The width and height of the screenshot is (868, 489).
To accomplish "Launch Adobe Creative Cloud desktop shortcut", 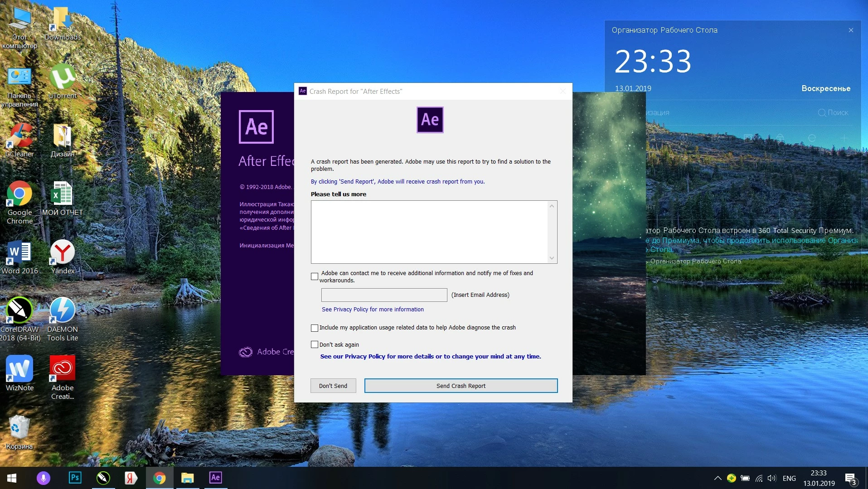I will point(63,378).
